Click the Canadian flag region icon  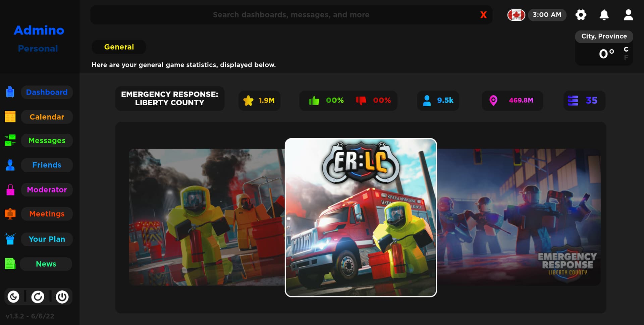tap(516, 15)
